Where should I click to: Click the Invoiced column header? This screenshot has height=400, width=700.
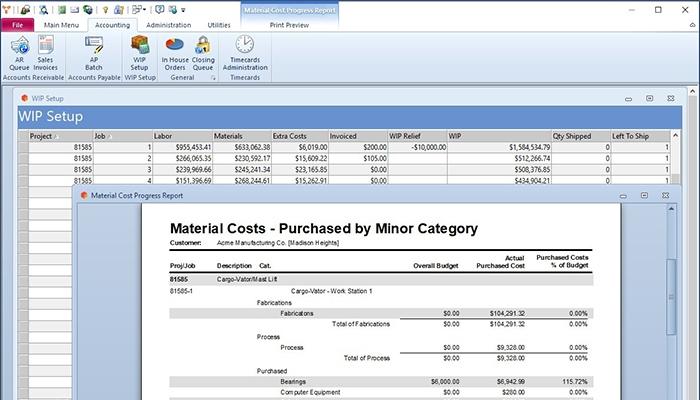(x=358, y=136)
